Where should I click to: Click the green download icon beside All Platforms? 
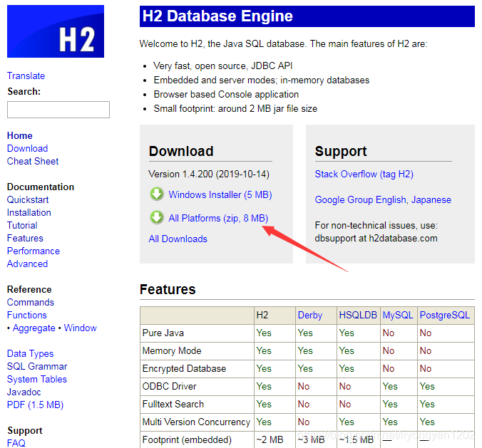tap(157, 217)
